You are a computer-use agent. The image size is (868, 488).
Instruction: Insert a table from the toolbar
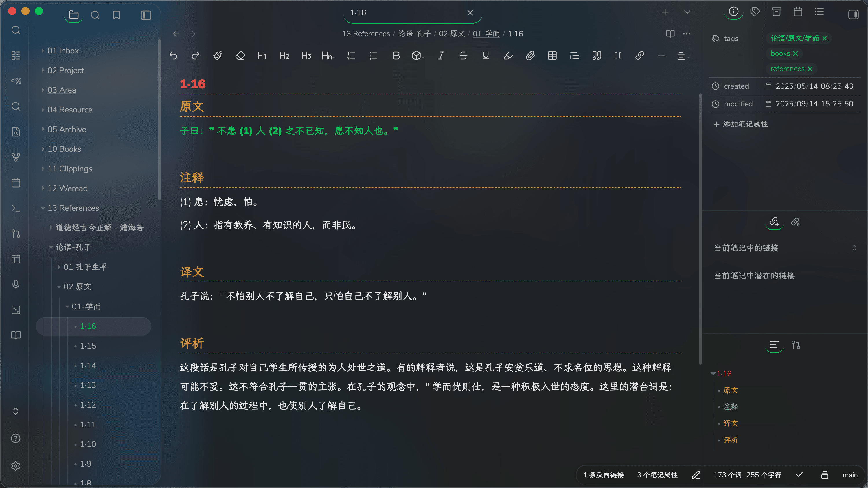click(x=552, y=56)
